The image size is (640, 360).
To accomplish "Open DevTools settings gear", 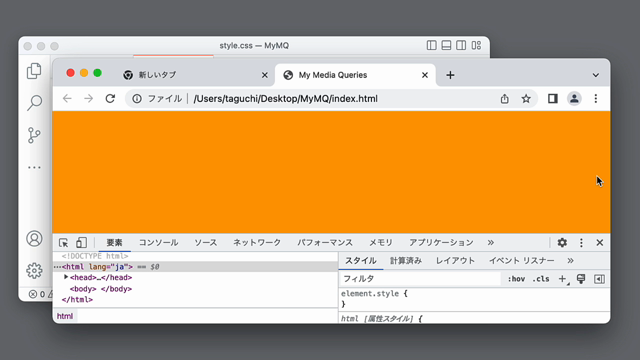I will (x=562, y=242).
